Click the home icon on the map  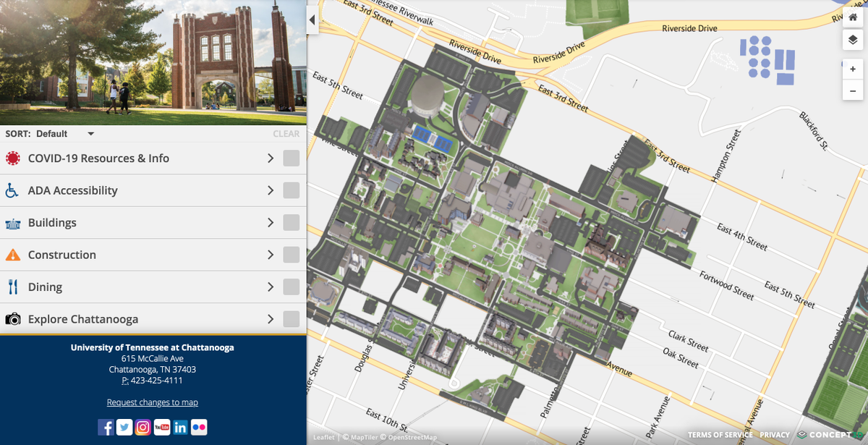852,17
